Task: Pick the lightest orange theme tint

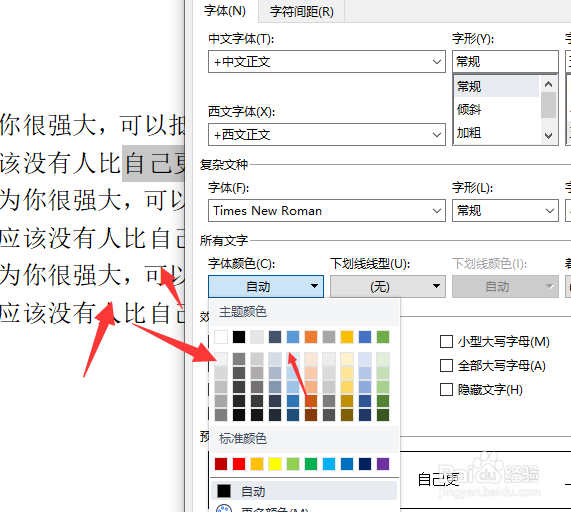Action: click(x=311, y=359)
